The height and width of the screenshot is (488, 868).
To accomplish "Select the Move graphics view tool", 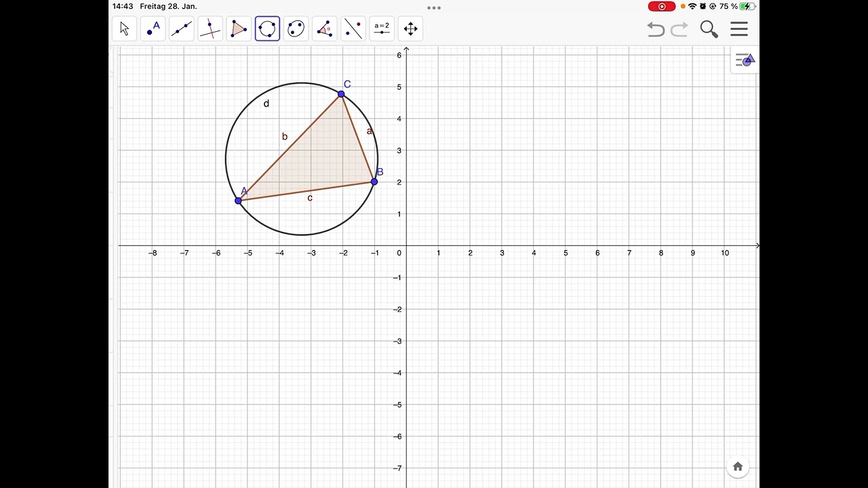I will point(410,28).
